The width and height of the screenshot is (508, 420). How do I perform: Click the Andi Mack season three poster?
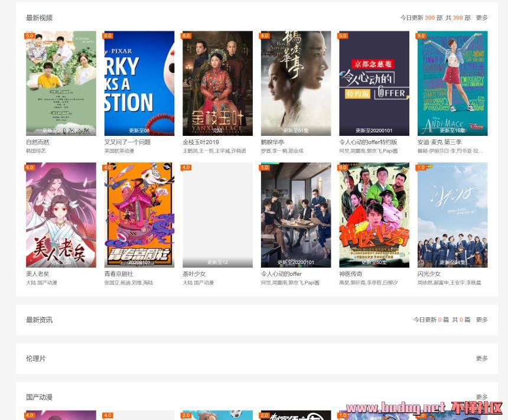452,83
